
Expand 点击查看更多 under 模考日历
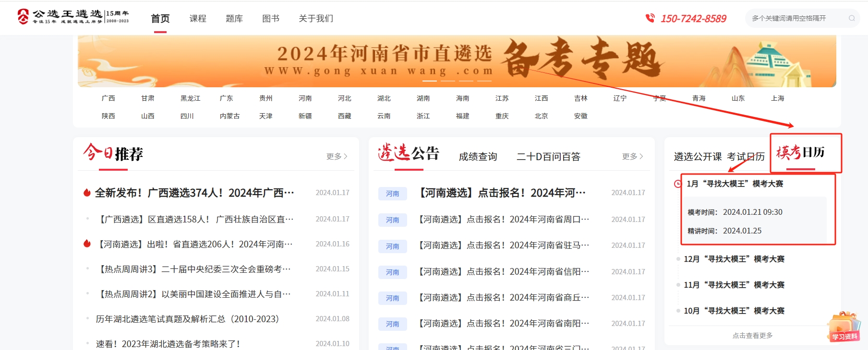pos(752,336)
